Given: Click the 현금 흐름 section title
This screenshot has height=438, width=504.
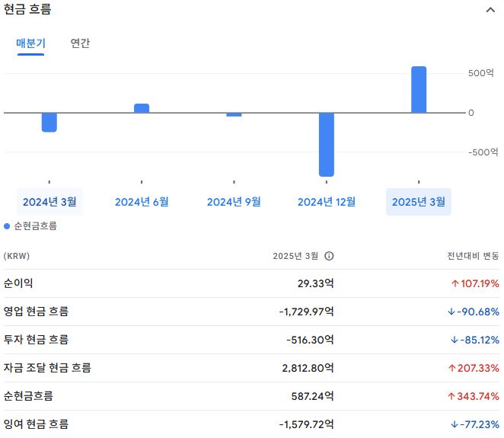Looking at the screenshot, I should tap(27, 8).
